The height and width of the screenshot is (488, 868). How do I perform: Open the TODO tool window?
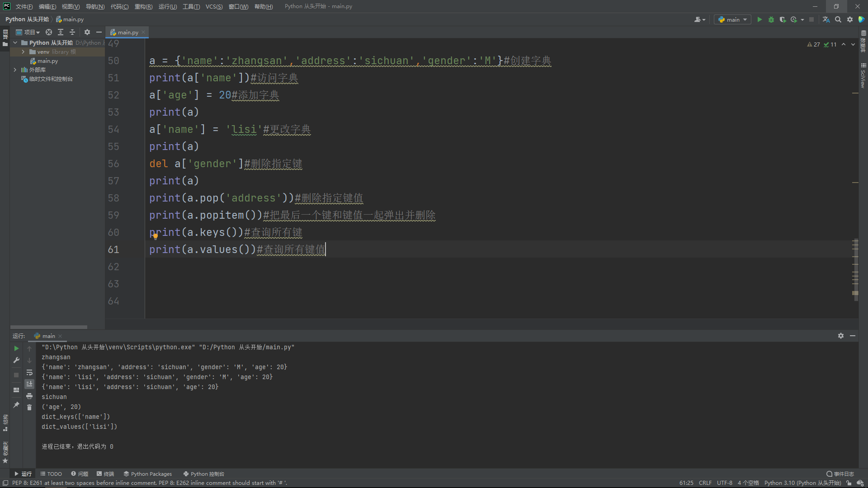coord(51,474)
